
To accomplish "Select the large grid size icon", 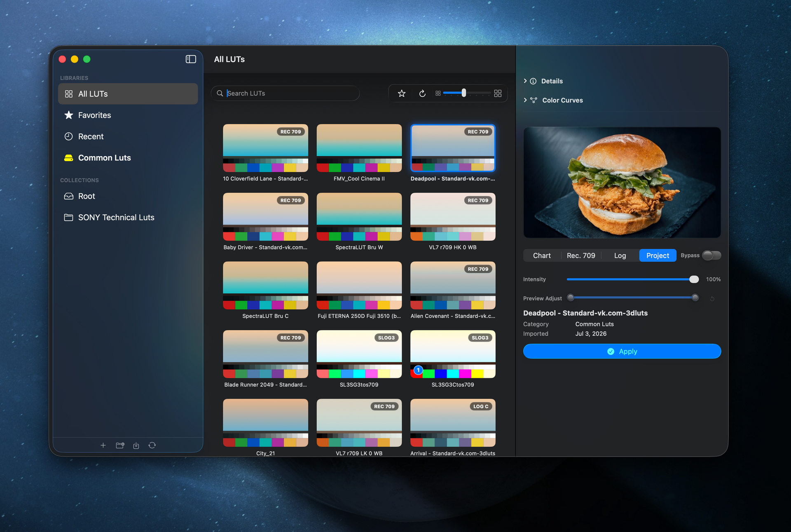I will point(498,94).
